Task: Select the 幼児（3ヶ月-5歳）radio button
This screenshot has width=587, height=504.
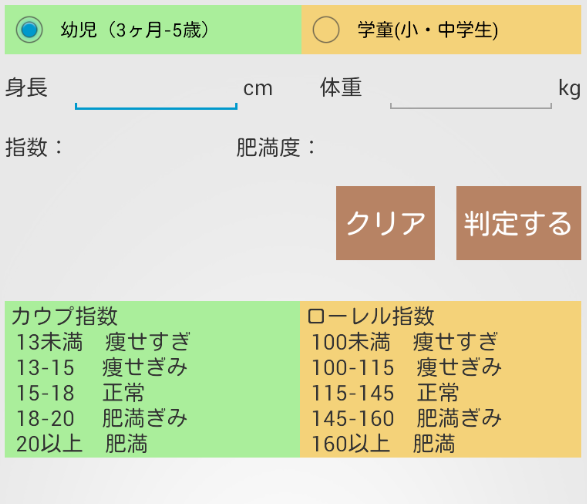Action: coord(29,30)
